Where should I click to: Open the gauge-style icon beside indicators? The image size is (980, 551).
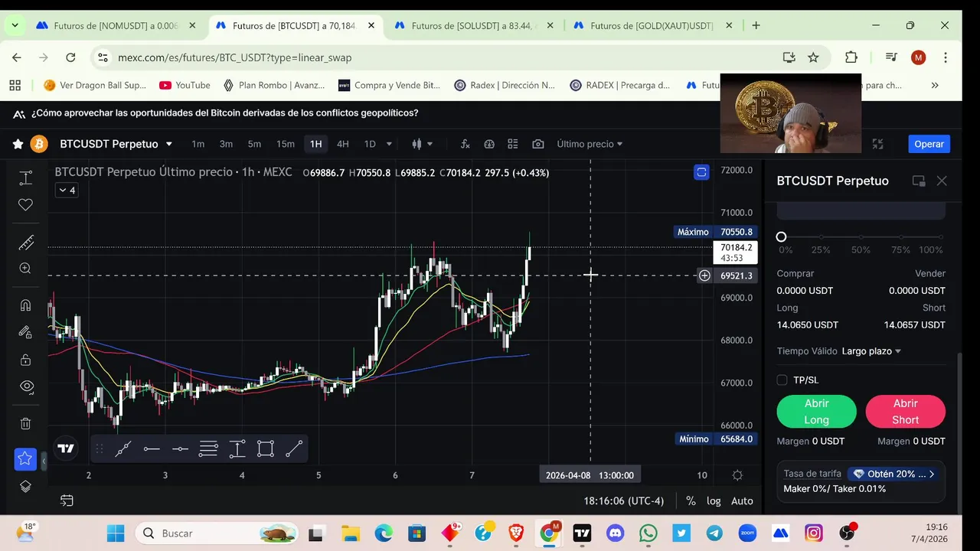(x=489, y=144)
